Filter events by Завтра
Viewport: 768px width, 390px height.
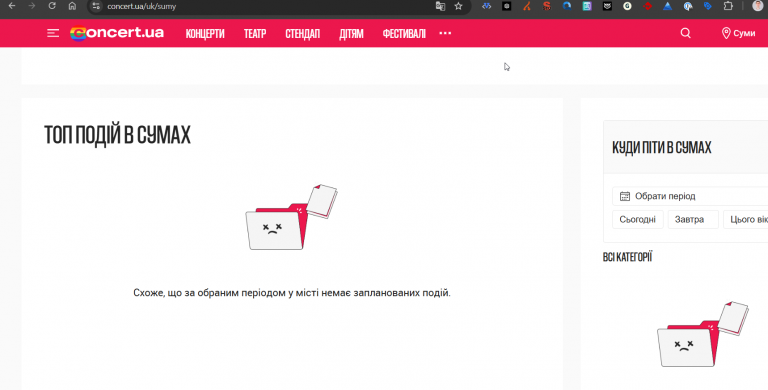pos(693,219)
